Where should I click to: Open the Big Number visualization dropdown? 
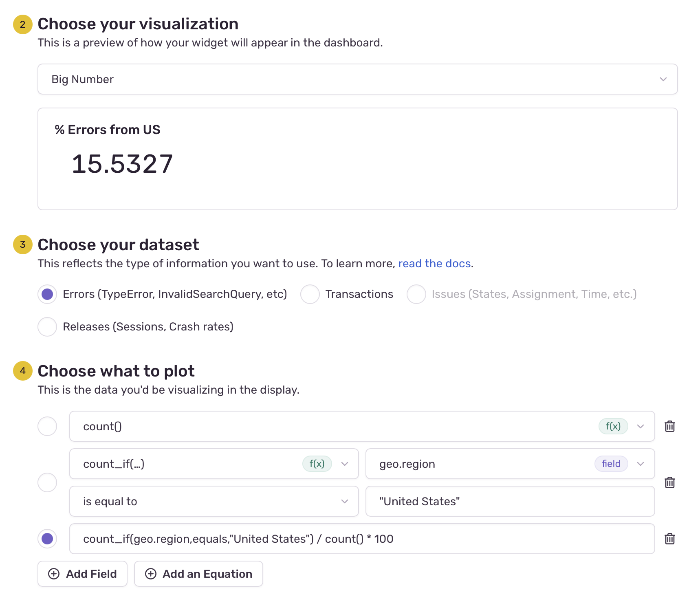point(357,79)
